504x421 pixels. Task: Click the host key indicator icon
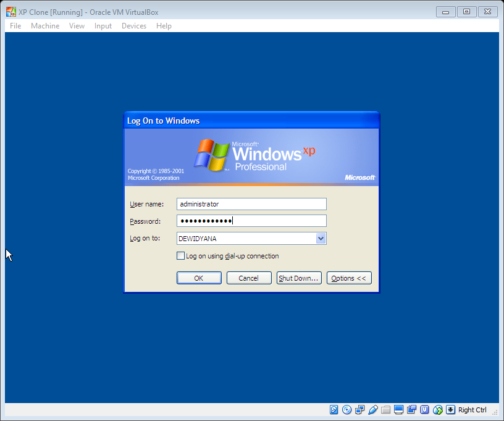click(x=451, y=409)
